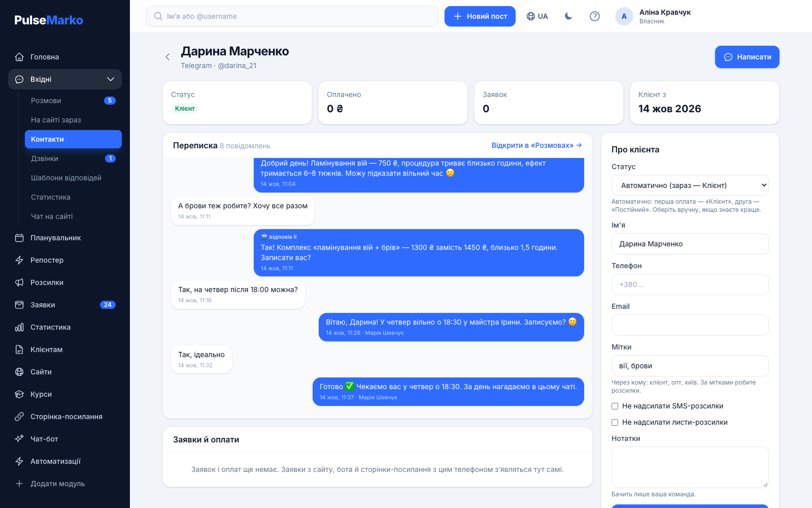The height and width of the screenshot is (508, 812).
Task: Click the Автоматизації bolt icon
Action: click(19, 461)
